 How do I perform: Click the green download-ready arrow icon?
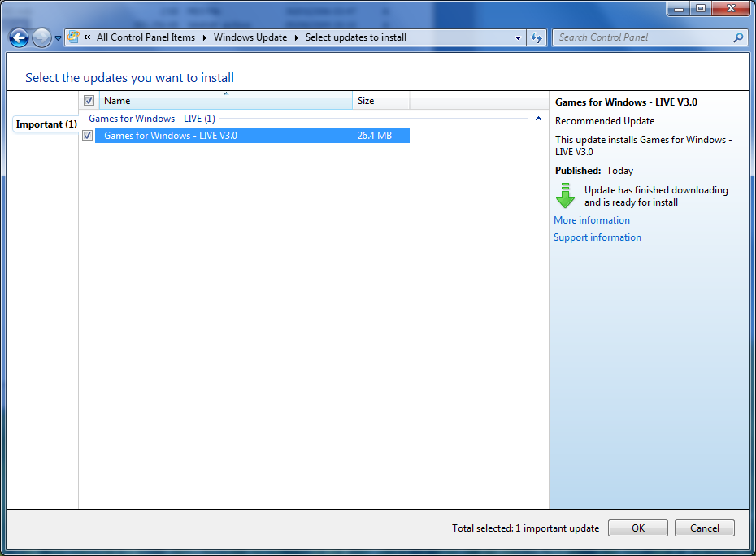click(x=565, y=195)
